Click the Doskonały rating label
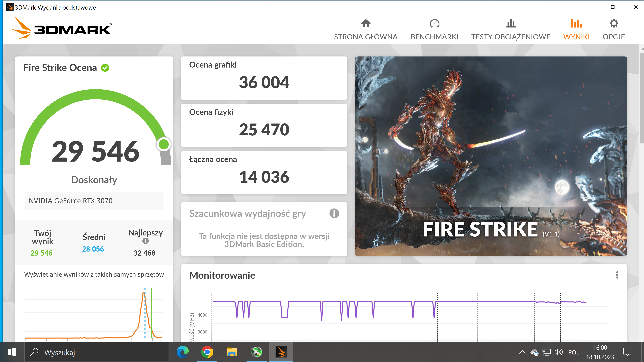The height and width of the screenshot is (362, 644). point(94,180)
